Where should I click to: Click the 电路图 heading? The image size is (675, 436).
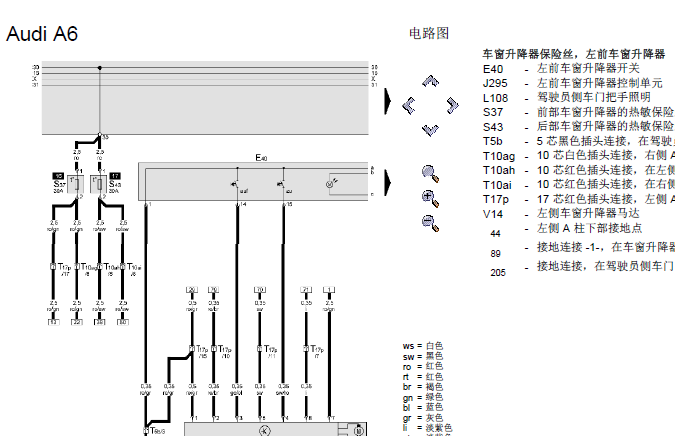pos(429,33)
